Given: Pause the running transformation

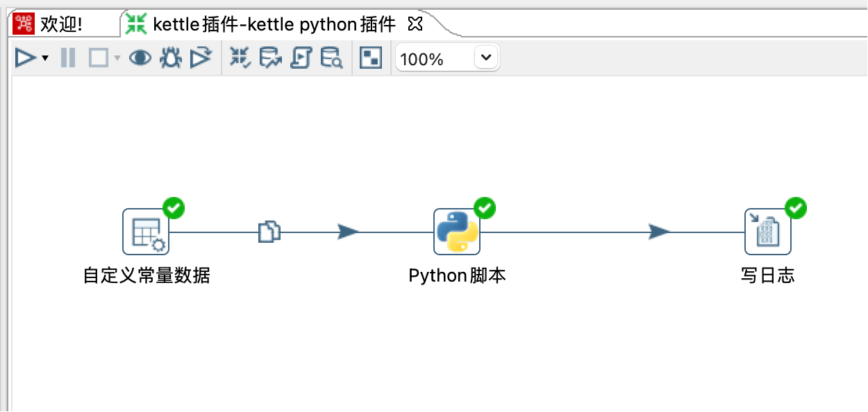Looking at the screenshot, I should pyautogui.click(x=67, y=58).
